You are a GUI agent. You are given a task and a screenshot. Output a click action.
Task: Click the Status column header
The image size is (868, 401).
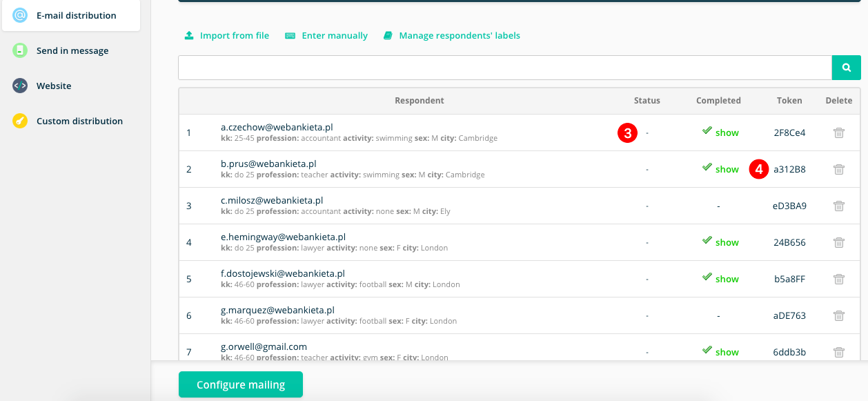(647, 101)
